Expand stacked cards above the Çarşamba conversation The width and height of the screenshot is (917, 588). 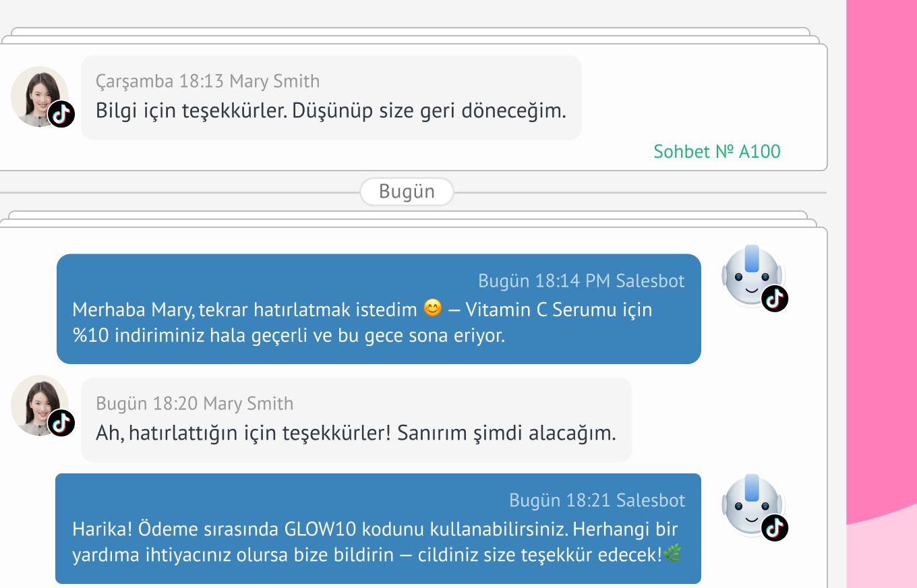410,32
